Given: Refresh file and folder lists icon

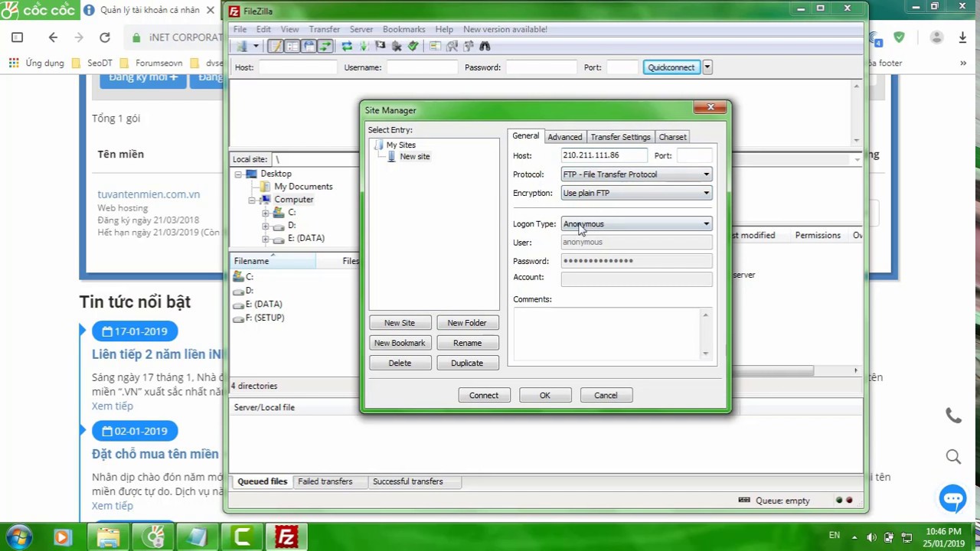Looking at the screenshot, I should click(x=347, y=47).
